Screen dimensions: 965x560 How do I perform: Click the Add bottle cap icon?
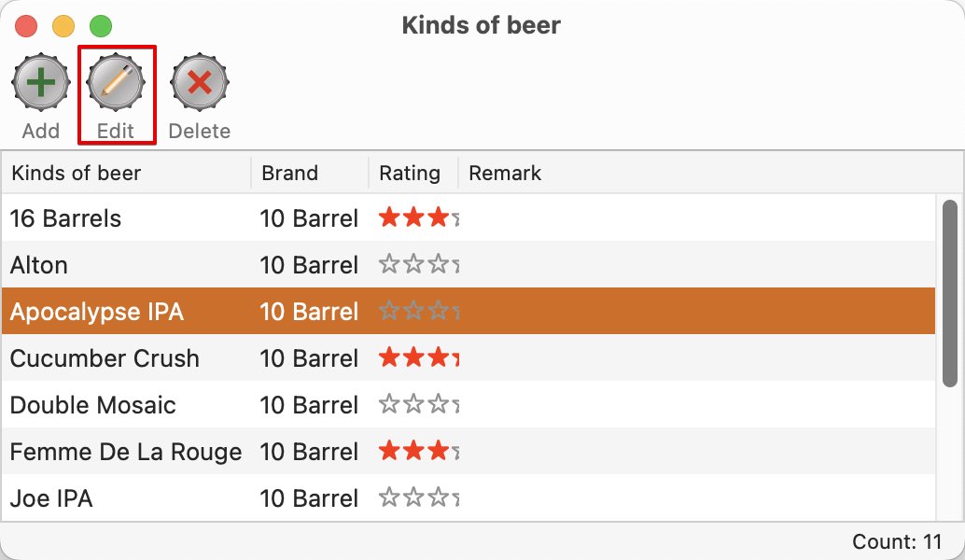pyautogui.click(x=41, y=82)
